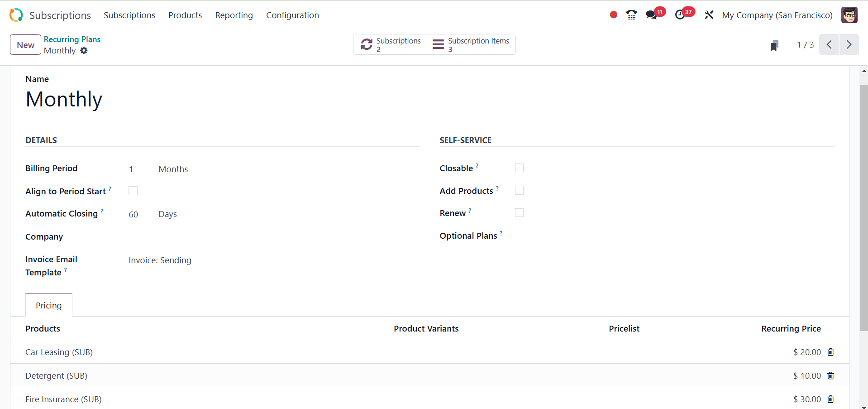
Task: Open the user avatar menu
Action: coord(849,15)
